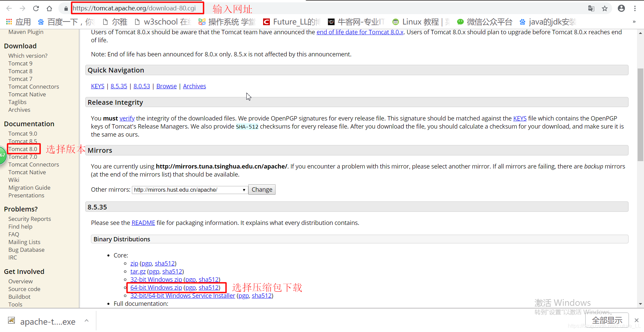This screenshot has width=644, height=332.
Task: Open the end of life date link
Action: click(360, 32)
